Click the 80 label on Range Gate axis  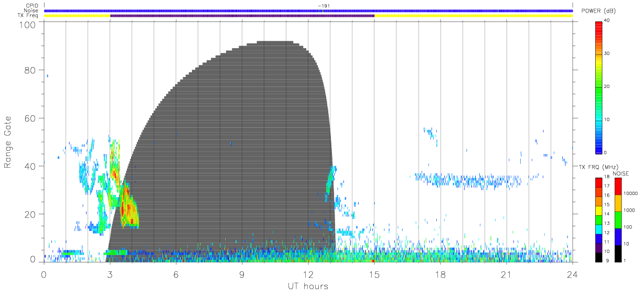point(31,70)
